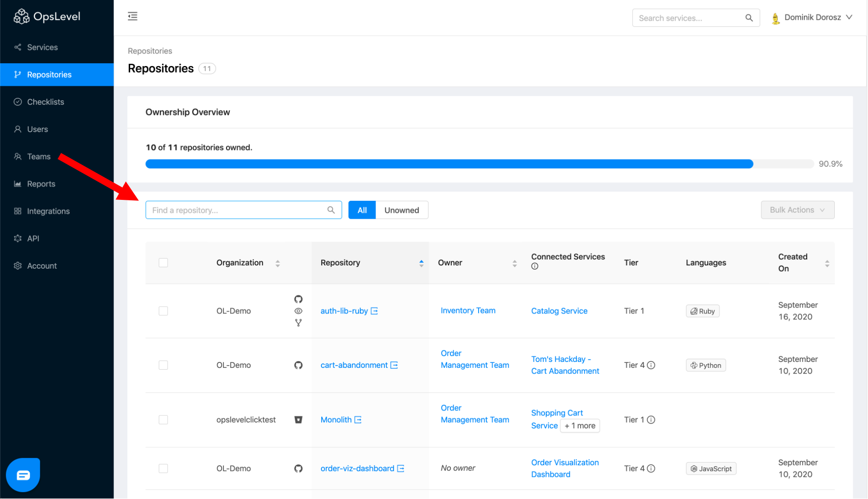The image size is (868, 499).
Task: Open Shopping Cart Service link
Action: point(557,419)
